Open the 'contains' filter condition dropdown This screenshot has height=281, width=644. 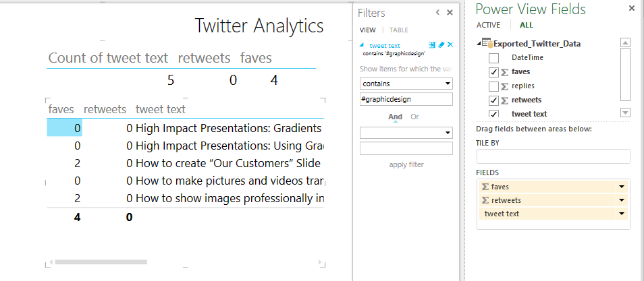click(448, 84)
